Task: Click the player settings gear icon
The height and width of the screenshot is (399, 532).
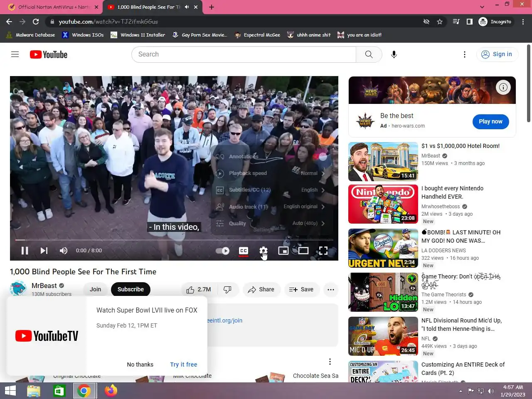Action: tap(264, 251)
